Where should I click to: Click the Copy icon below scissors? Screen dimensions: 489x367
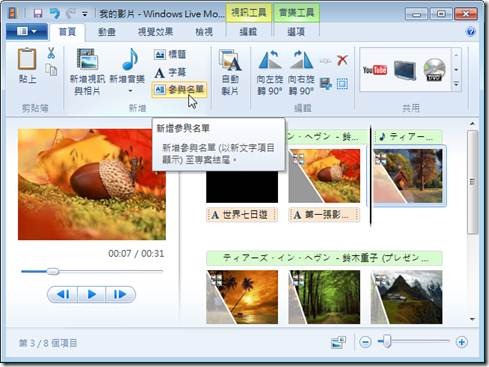pos(51,70)
